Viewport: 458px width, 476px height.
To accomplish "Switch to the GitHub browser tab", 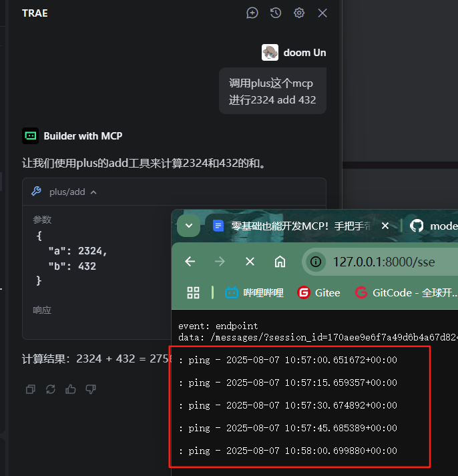I will click(x=433, y=226).
